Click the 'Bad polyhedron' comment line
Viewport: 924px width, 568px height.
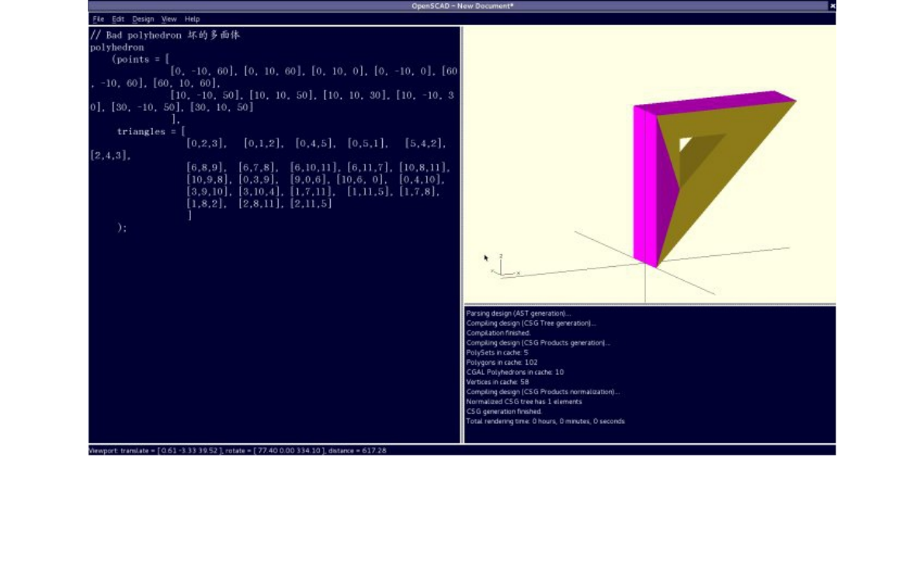point(165,36)
